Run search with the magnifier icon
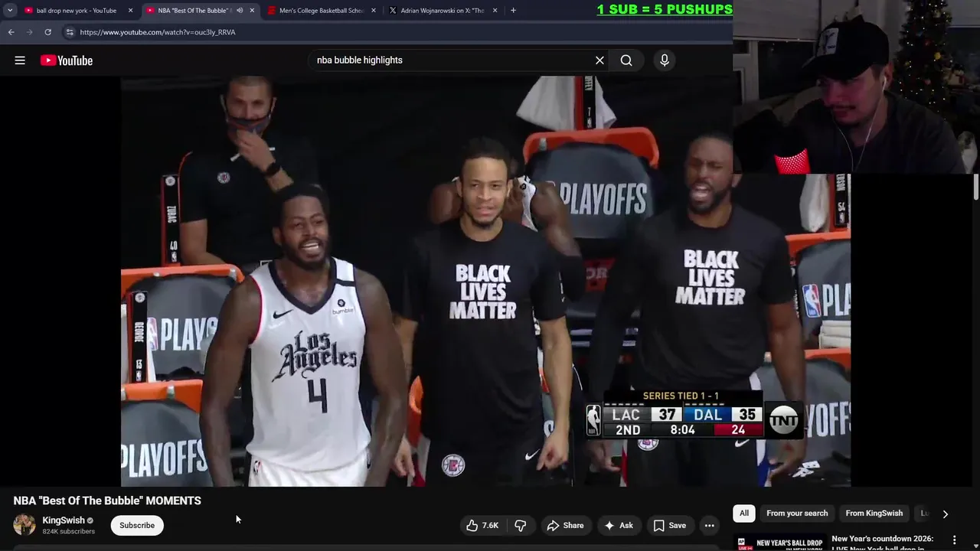 (x=626, y=60)
